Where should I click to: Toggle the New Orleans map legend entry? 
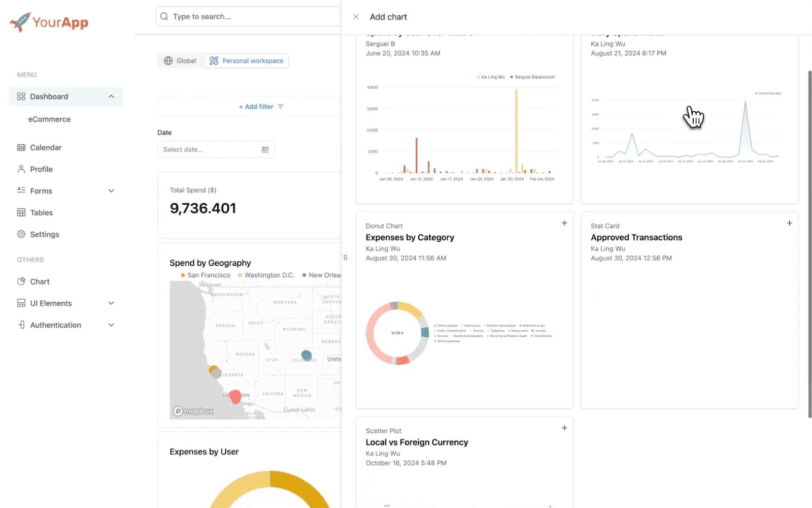point(322,275)
